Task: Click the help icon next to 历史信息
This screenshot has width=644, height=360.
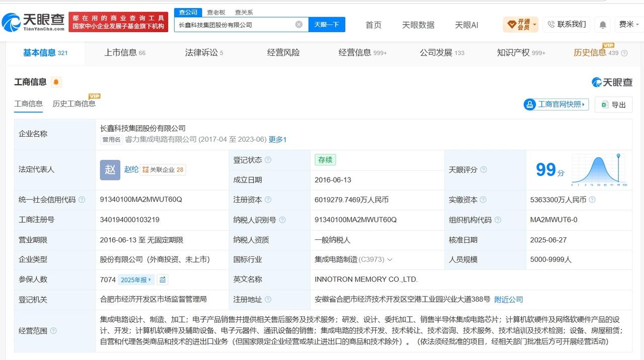Action: tap(624, 53)
